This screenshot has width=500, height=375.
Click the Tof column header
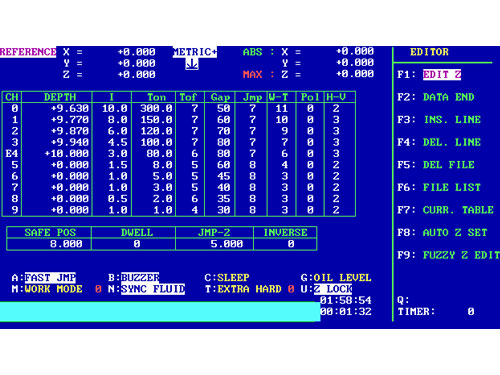click(188, 97)
